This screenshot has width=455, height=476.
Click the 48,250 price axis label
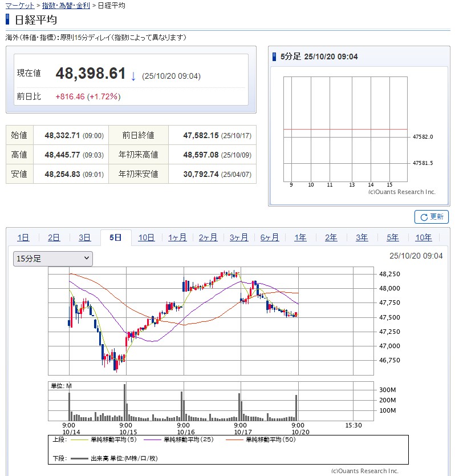point(389,274)
